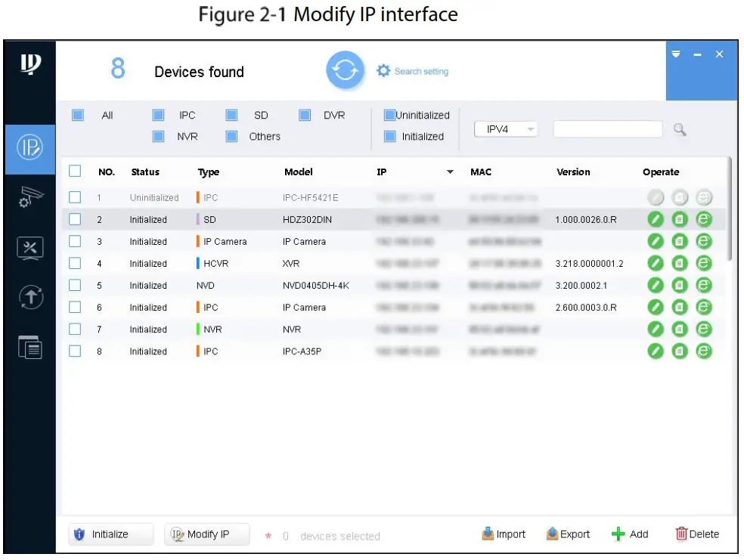
Task: Open web browser icon for XVR row
Action: (x=704, y=263)
